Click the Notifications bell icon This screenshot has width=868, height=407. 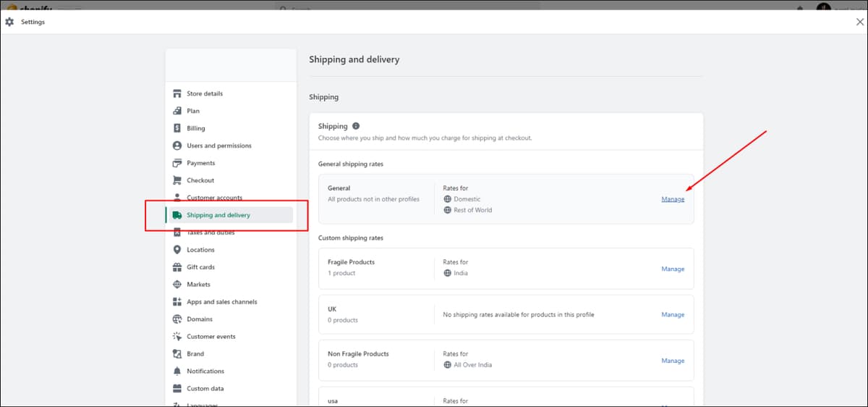177,372
